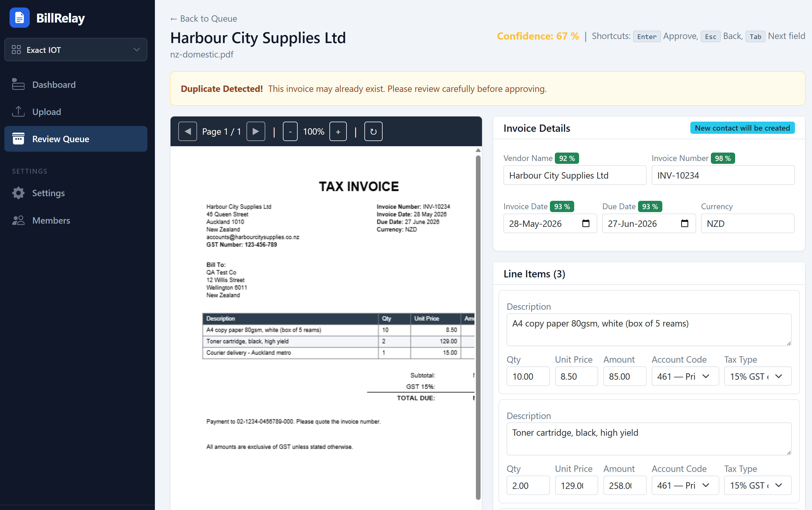Open the Members page

pyautogui.click(x=75, y=220)
